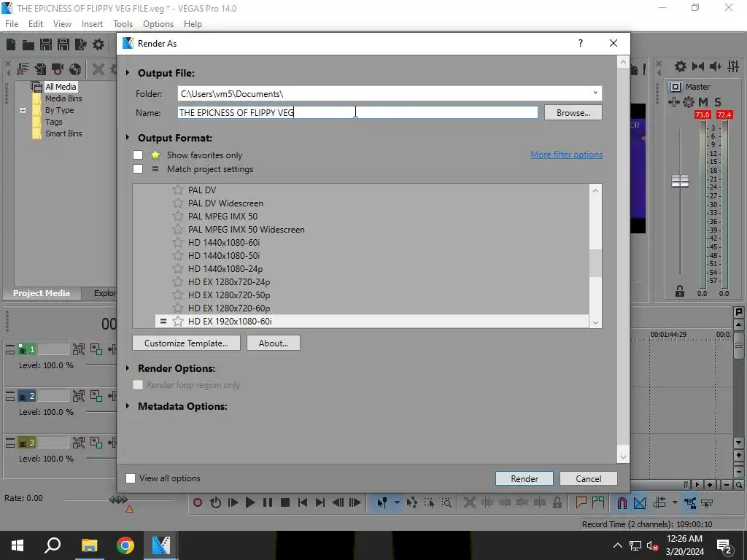The height and width of the screenshot is (560, 747).
Task: Open the File menu
Action: [x=12, y=24]
